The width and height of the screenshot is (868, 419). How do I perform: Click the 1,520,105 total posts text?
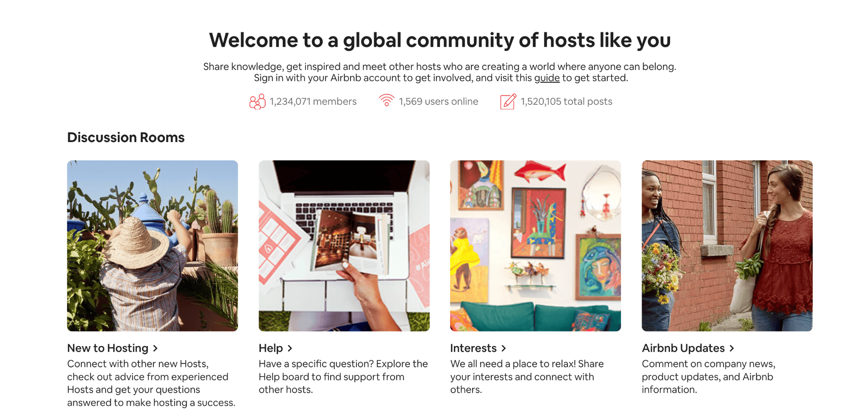pos(567,102)
